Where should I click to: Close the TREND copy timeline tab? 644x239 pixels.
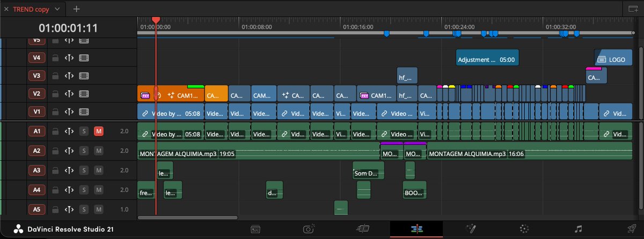pos(8,9)
